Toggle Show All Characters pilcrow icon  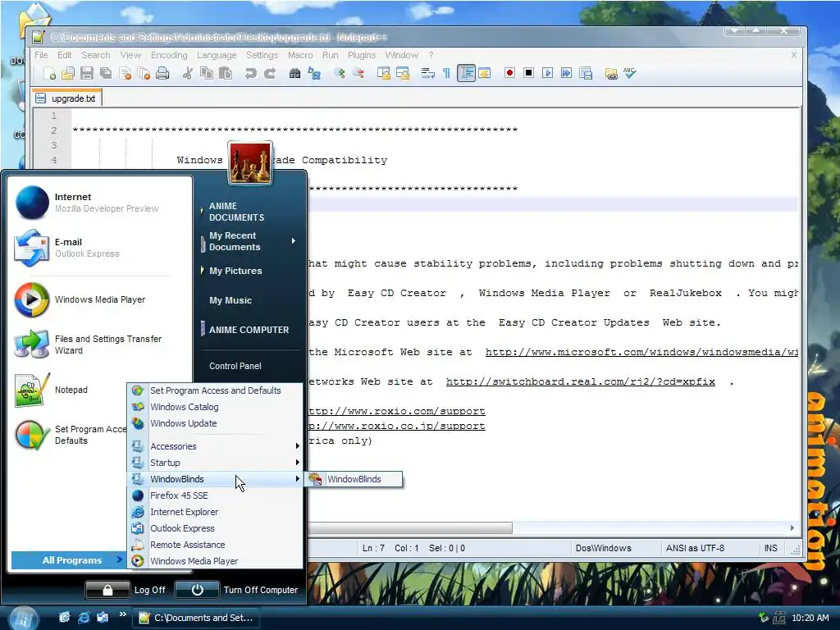[446, 73]
